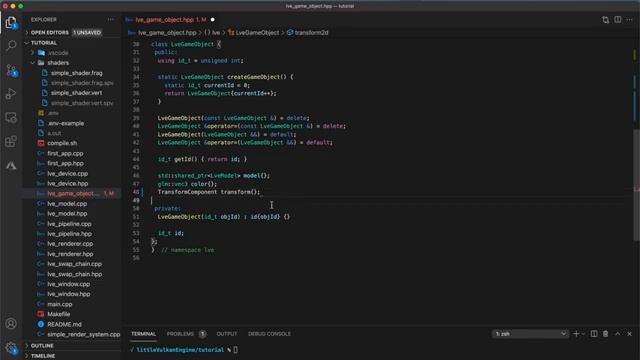Viewport: 640px width, 360px height.
Task: Open the Source Control view
Action: pos(11,70)
